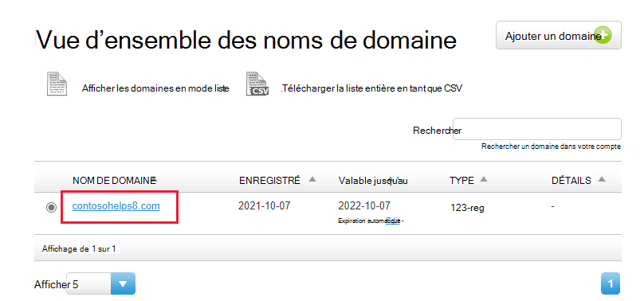Go to page 1 pagination button
Image resolution: width=644 pixels, height=301 pixels.
pos(611,283)
